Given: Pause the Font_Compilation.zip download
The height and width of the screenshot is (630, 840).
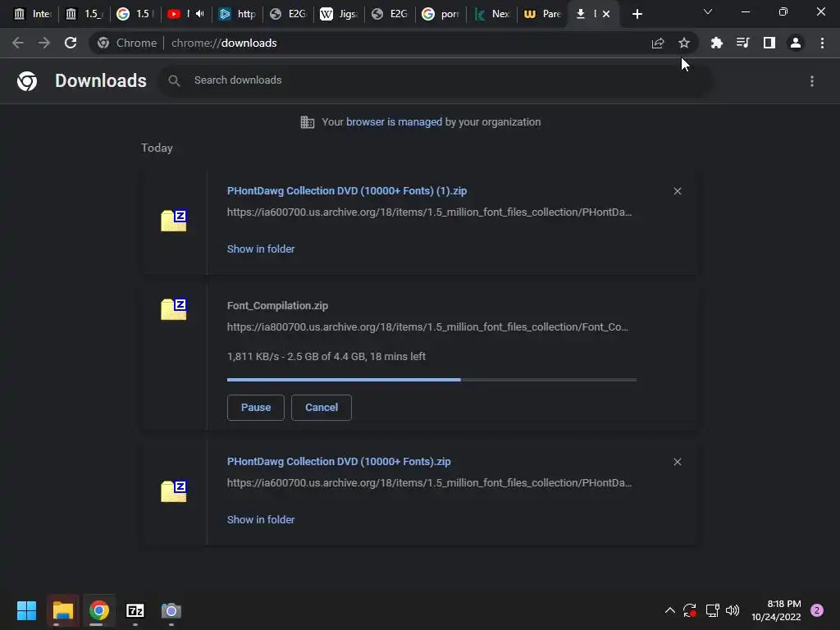Looking at the screenshot, I should 256,408.
